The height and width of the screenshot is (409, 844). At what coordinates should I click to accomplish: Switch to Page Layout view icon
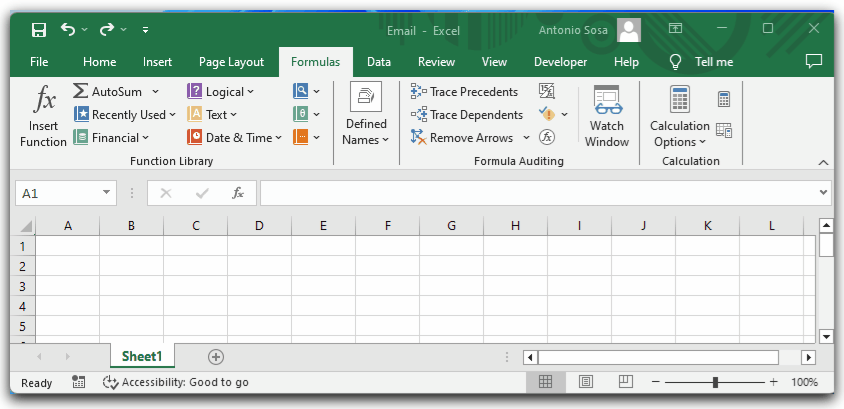pyautogui.click(x=586, y=382)
